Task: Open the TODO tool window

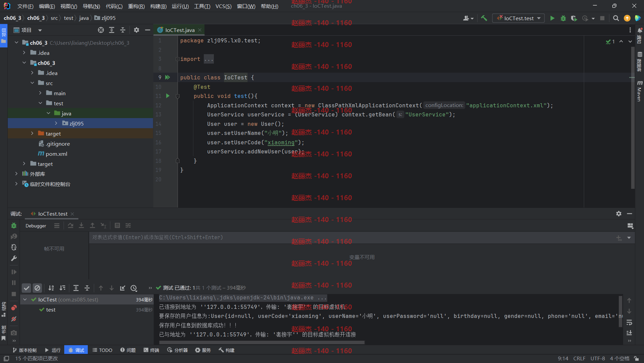Action: 102,350
